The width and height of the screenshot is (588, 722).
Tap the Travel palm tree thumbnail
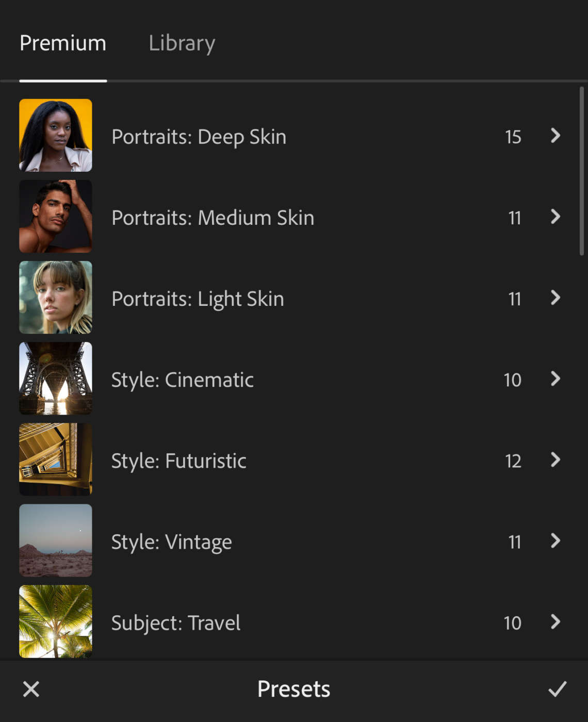(x=56, y=621)
